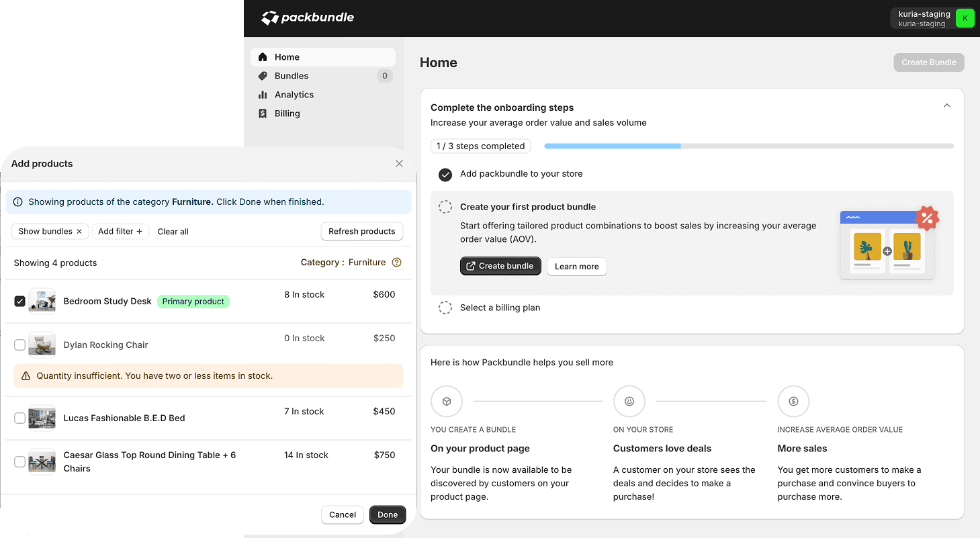Image resolution: width=980 pixels, height=538 pixels.
Task: Click the Analytics bar chart icon
Action: click(x=263, y=95)
